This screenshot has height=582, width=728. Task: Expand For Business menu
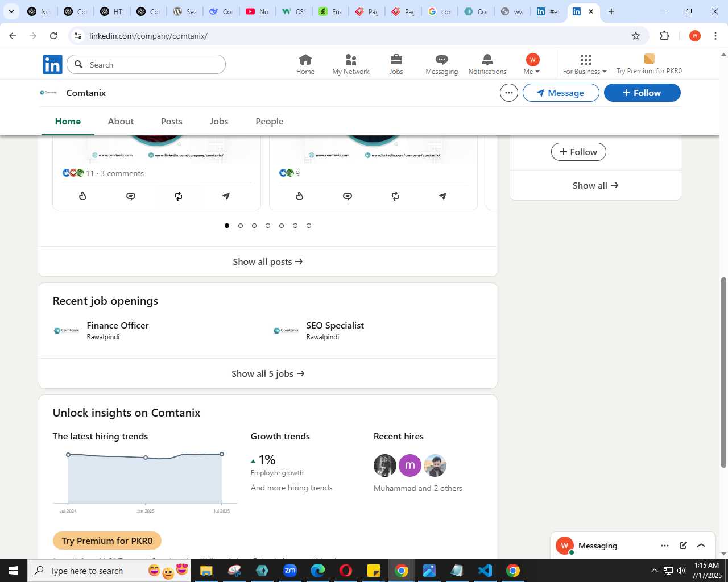[x=585, y=64]
